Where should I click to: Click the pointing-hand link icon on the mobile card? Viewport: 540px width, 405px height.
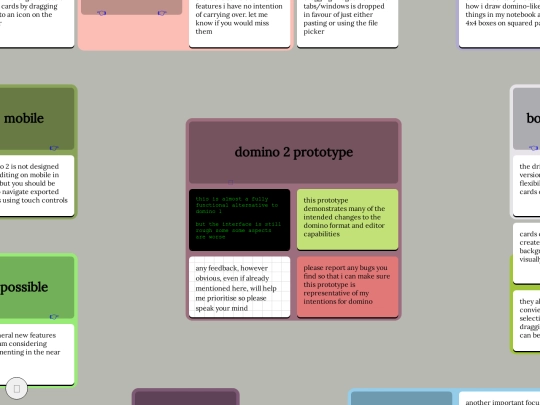click(x=54, y=148)
